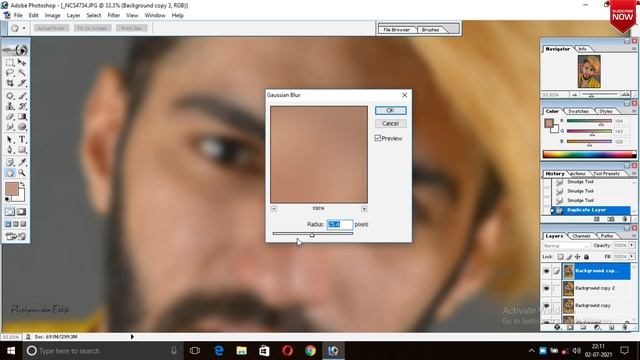Select the Pen tool
This screenshot has height=360, width=640.
[x=10, y=150]
